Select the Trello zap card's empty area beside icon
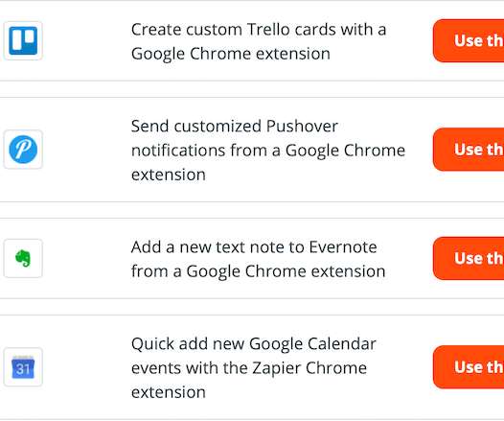Image resolution: width=504 pixels, height=421 pixels. coord(87,40)
